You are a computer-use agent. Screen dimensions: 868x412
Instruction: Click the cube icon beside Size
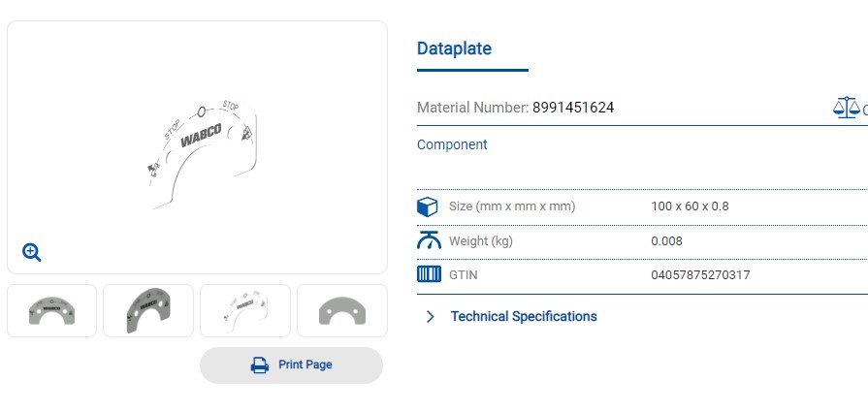pyautogui.click(x=428, y=206)
